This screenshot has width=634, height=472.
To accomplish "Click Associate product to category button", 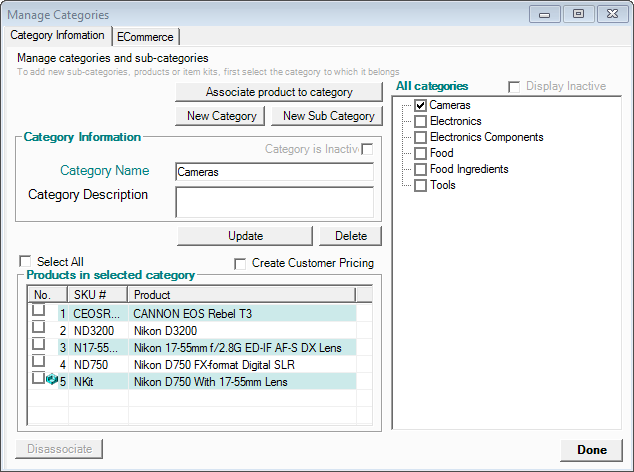I will [x=279, y=92].
